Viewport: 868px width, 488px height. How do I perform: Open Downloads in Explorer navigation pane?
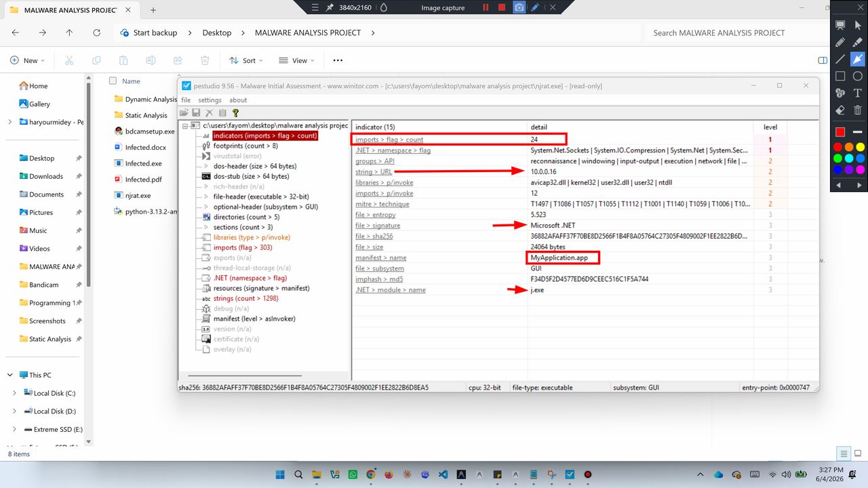coord(45,176)
